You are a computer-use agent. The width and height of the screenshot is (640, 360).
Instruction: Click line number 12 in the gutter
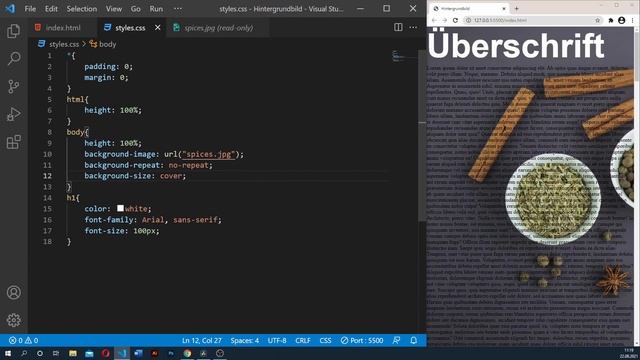(47, 176)
